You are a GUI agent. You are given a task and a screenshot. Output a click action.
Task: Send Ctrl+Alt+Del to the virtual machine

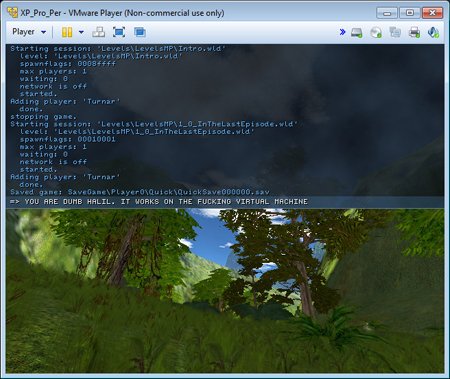pos(99,32)
